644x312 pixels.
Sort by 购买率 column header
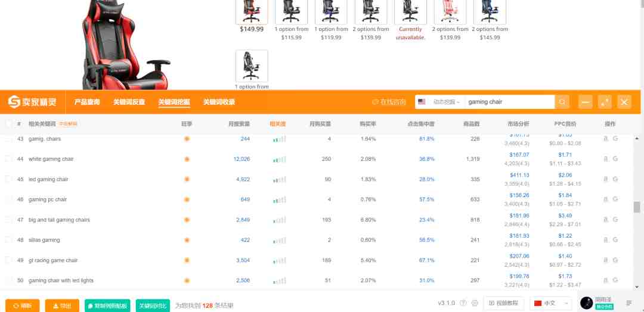click(368, 124)
